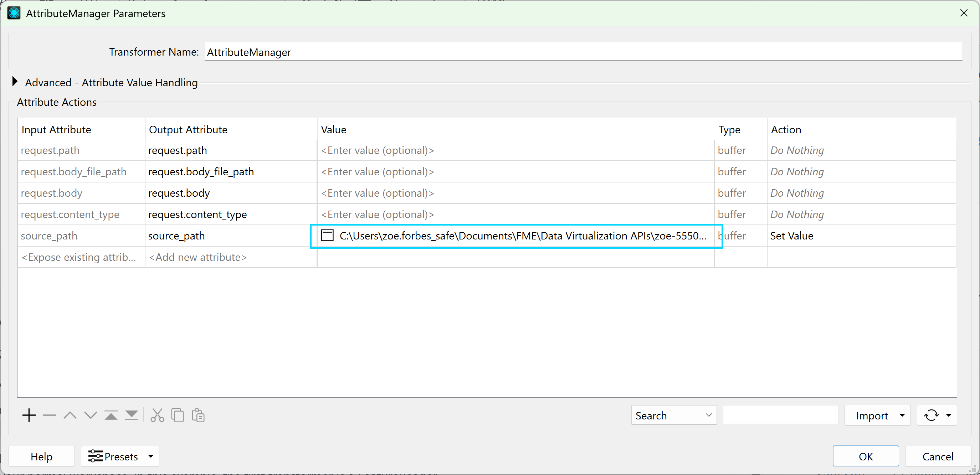Image resolution: width=980 pixels, height=475 pixels.
Task: Click the Action column header
Action: click(x=861, y=129)
